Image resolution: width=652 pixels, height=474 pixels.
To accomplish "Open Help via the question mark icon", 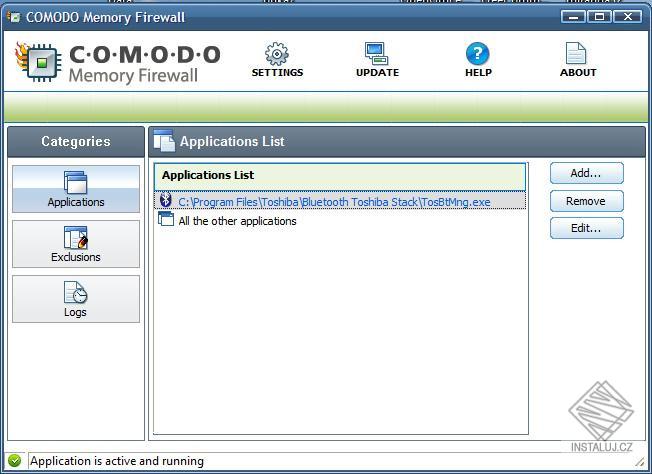I will [477, 54].
